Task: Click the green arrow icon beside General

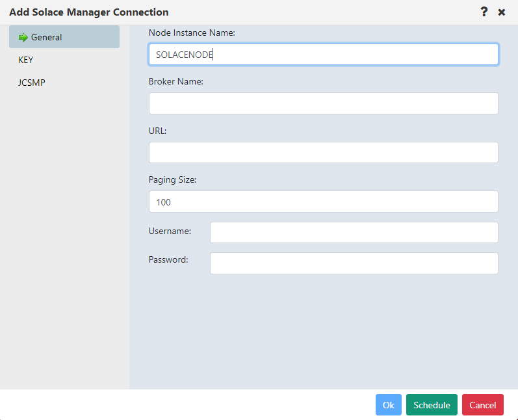Action: click(23, 37)
